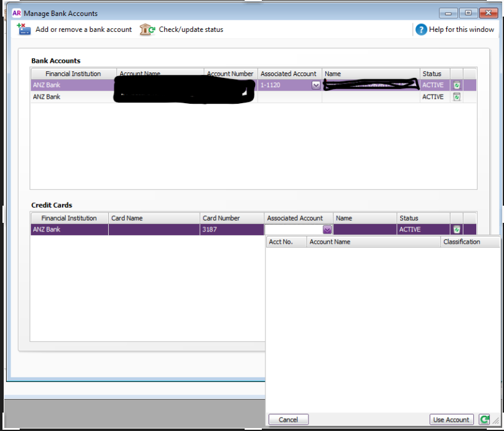Click the Account Name header in popup list
Image resolution: width=504 pixels, height=431 pixels.
tap(330, 242)
